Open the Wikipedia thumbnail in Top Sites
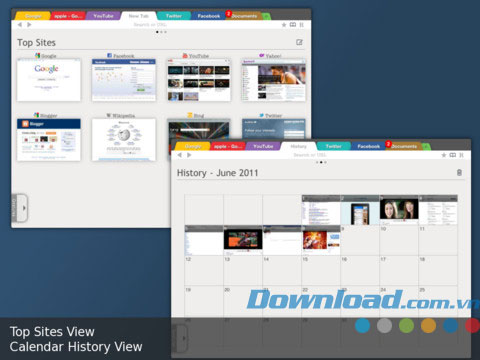The width and height of the screenshot is (480, 360). tap(124, 140)
